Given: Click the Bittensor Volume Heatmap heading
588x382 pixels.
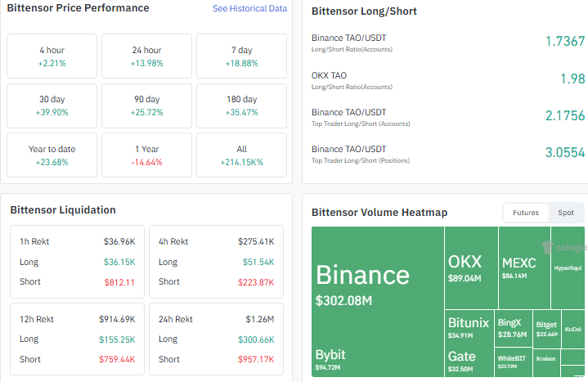Looking at the screenshot, I should [x=379, y=213].
